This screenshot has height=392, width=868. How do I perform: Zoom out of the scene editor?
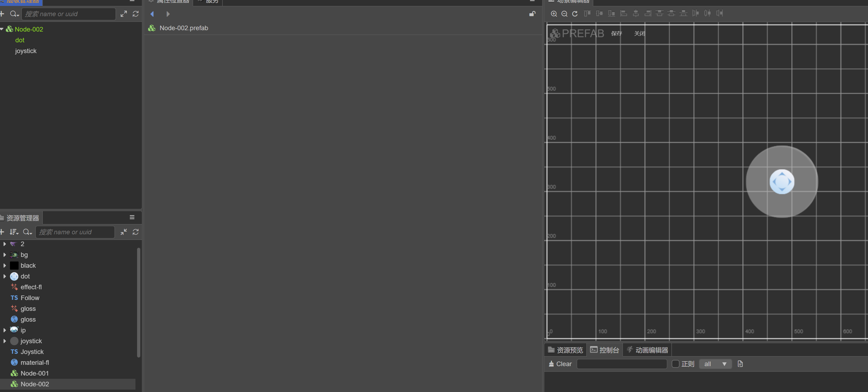coord(564,14)
